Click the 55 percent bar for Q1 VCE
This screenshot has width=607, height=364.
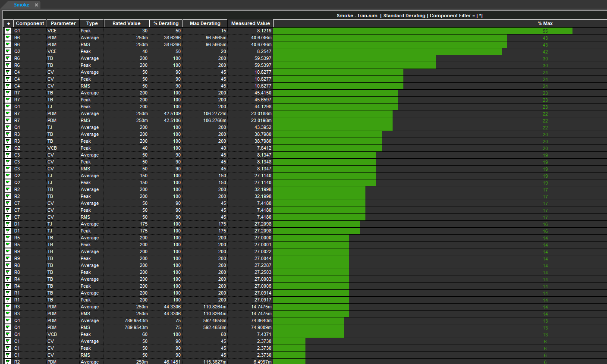point(423,31)
